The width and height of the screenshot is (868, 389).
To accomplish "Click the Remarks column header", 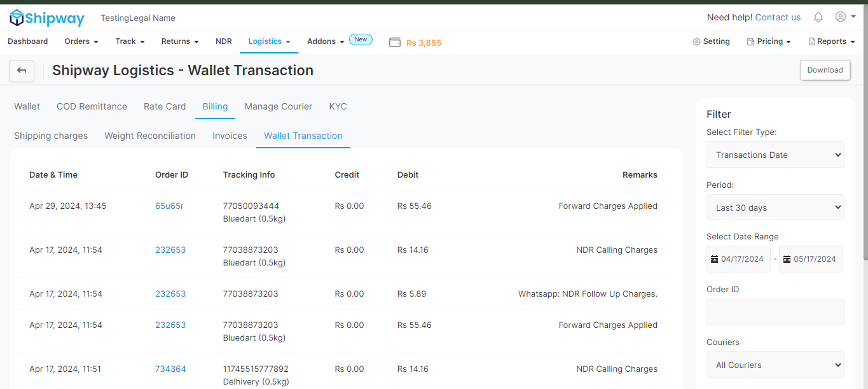I will click(640, 175).
